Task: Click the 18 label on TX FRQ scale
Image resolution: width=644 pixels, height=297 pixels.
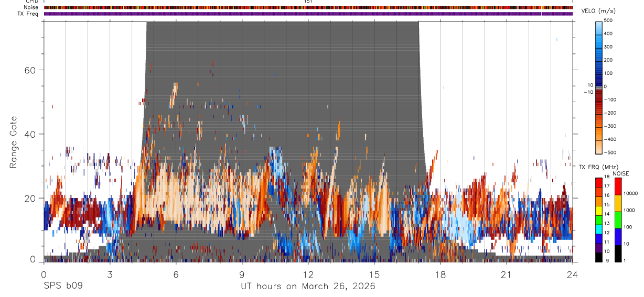Action: pos(607,177)
